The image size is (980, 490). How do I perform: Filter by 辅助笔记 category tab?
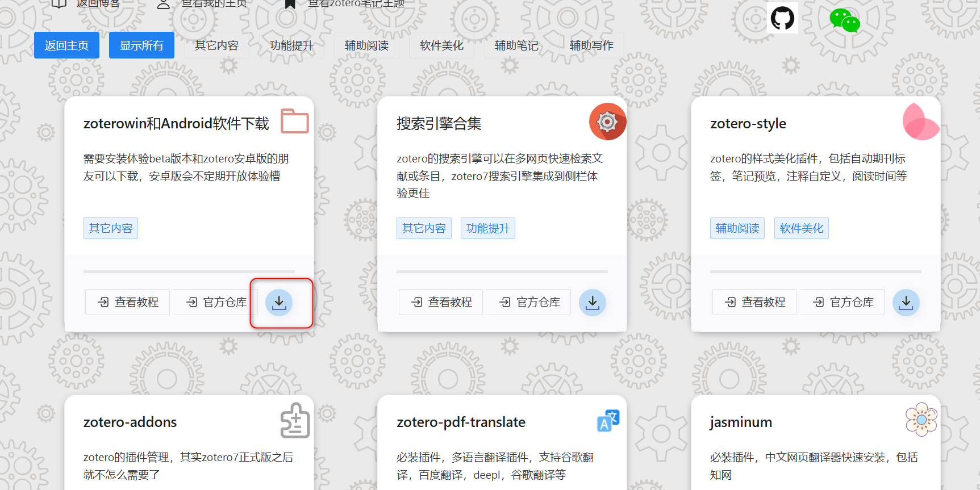pos(516,45)
